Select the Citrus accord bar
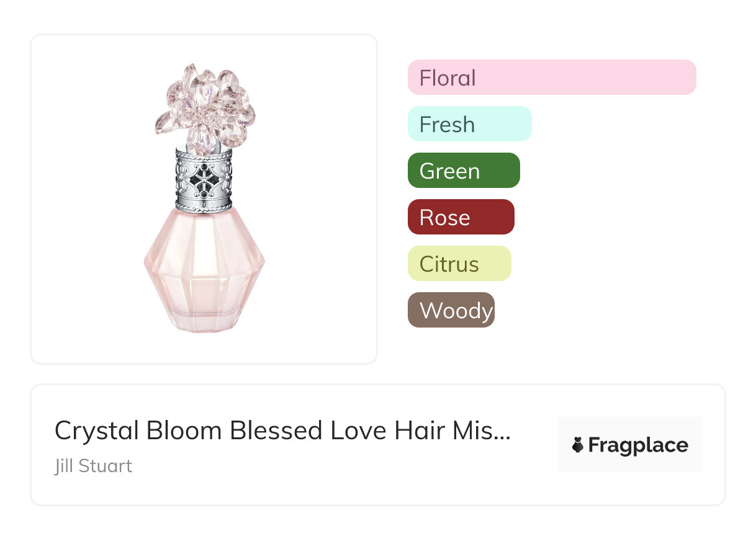Image resolution: width=756 pixels, height=536 pixels. 459,264
